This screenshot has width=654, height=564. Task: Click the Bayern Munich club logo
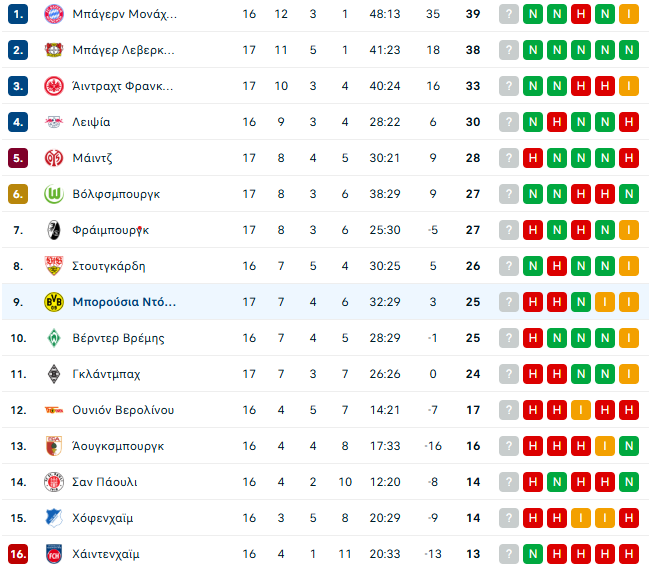pyautogui.click(x=54, y=14)
